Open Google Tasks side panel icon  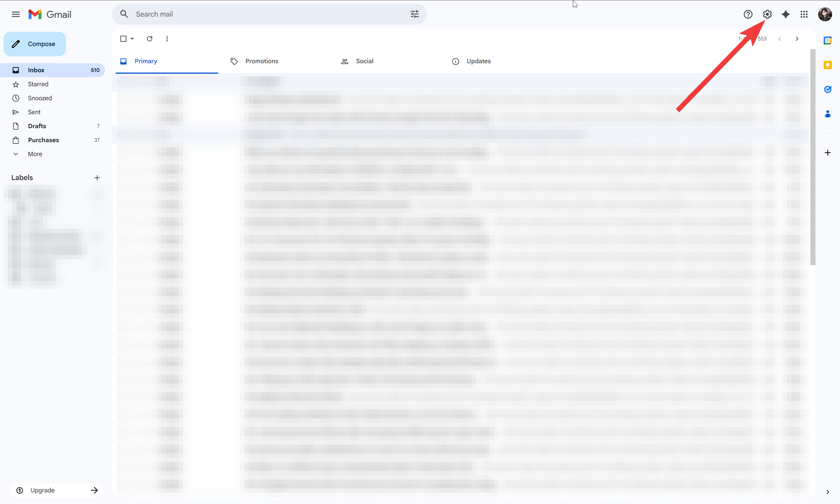coord(827,89)
